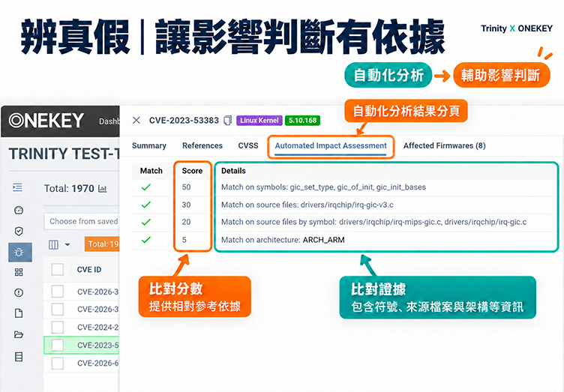564x392 pixels.
Task: Check the CVE-2024-2 row checkbox
Action: point(58,327)
